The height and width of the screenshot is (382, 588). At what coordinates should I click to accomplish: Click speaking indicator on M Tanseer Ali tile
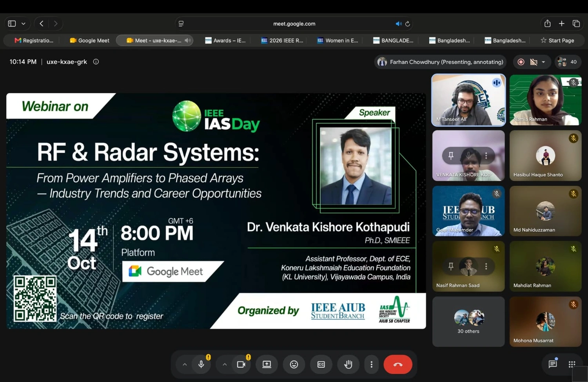(497, 83)
